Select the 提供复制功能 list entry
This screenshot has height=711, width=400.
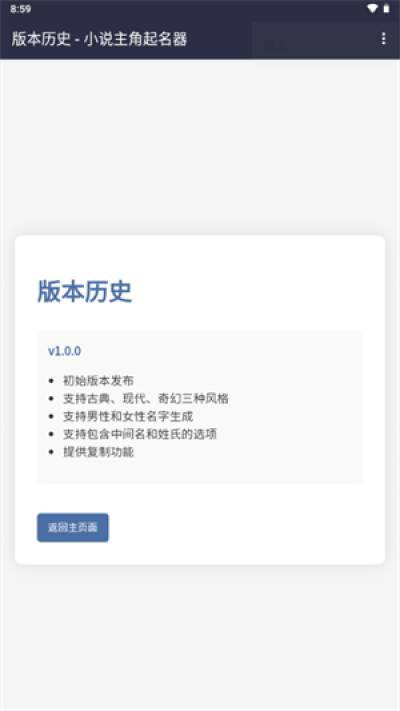98,452
